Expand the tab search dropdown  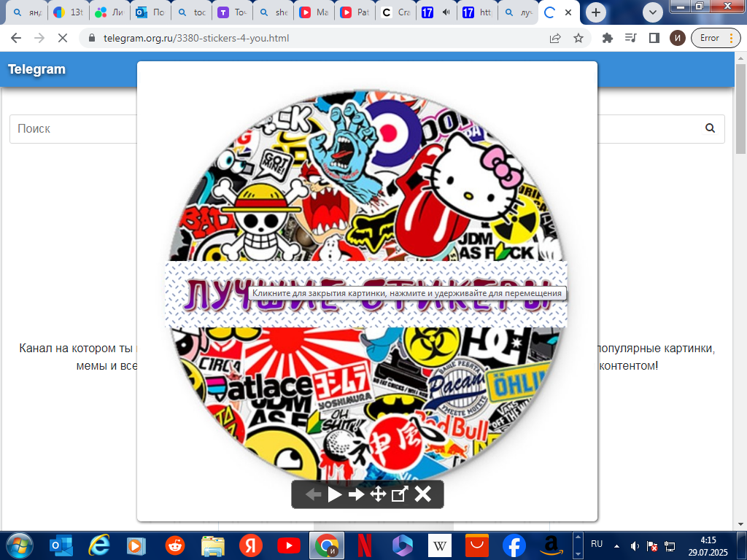click(x=653, y=12)
